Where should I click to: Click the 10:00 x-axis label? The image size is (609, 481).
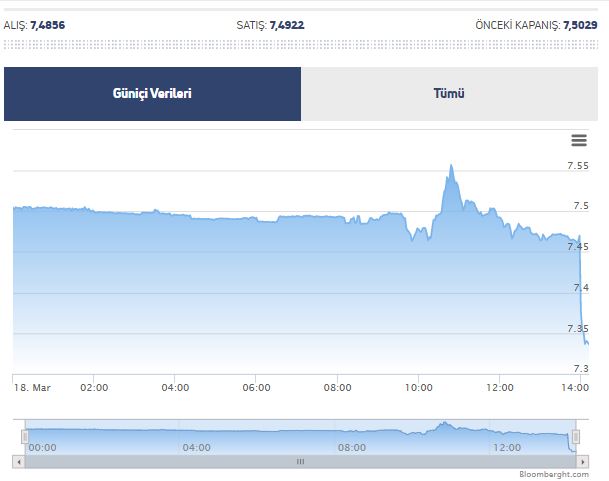pyautogui.click(x=419, y=387)
